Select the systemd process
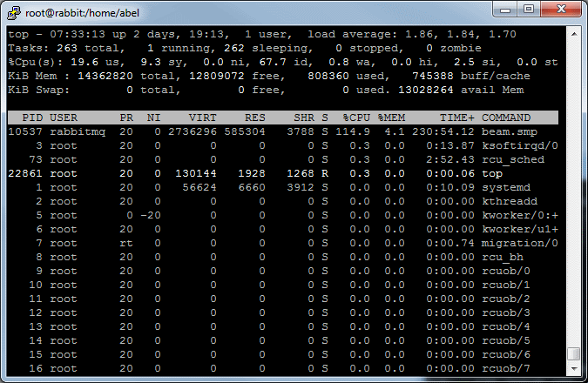This screenshot has height=383, width=588. point(506,187)
